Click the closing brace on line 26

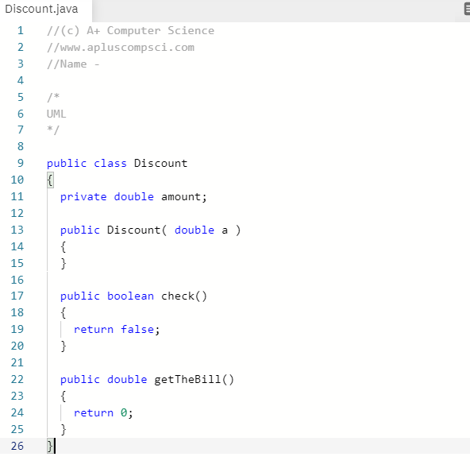(x=50, y=446)
